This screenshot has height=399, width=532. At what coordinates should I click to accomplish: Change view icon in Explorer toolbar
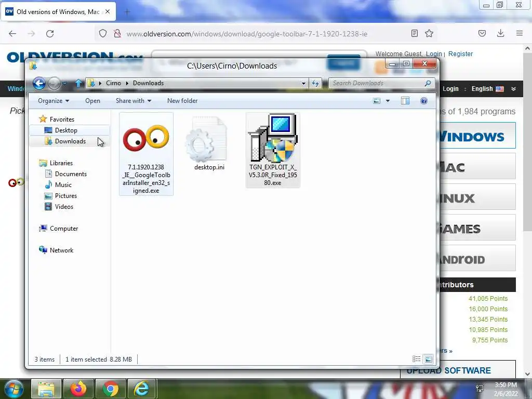click(x=377, y=101)
